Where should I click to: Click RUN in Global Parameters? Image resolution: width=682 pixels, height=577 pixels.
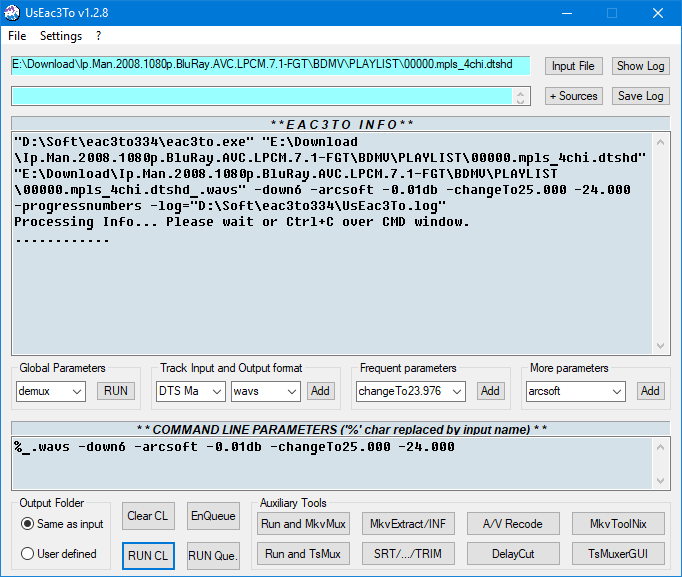click(x=116, y=391)
